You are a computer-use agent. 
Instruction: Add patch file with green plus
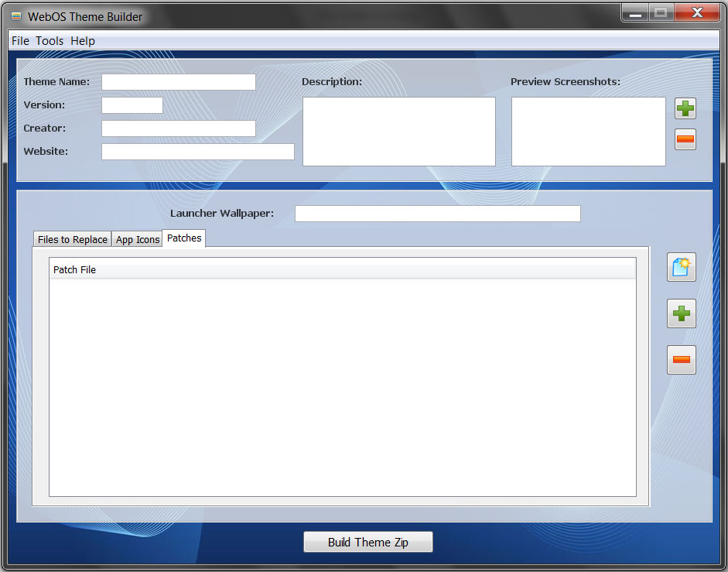pos(681,313)
